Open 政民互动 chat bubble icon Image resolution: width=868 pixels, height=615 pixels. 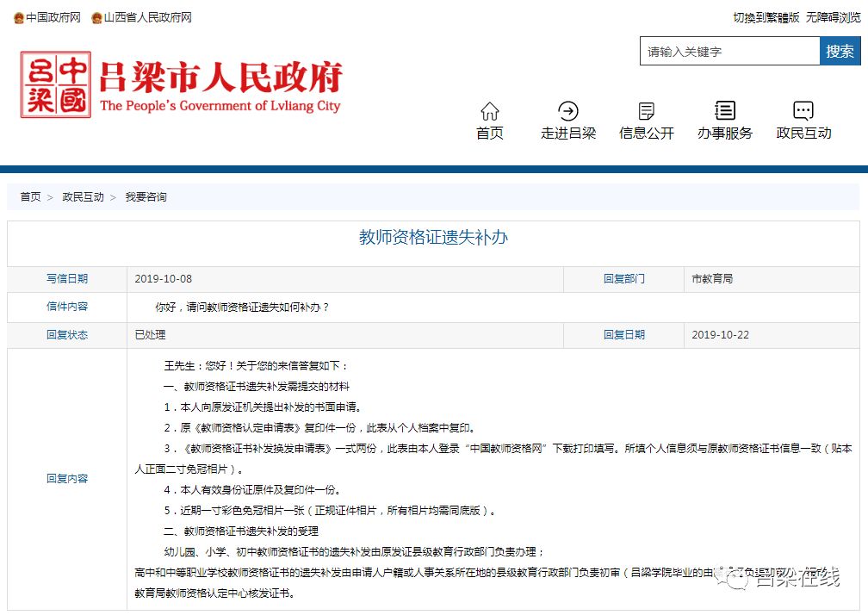803,111
